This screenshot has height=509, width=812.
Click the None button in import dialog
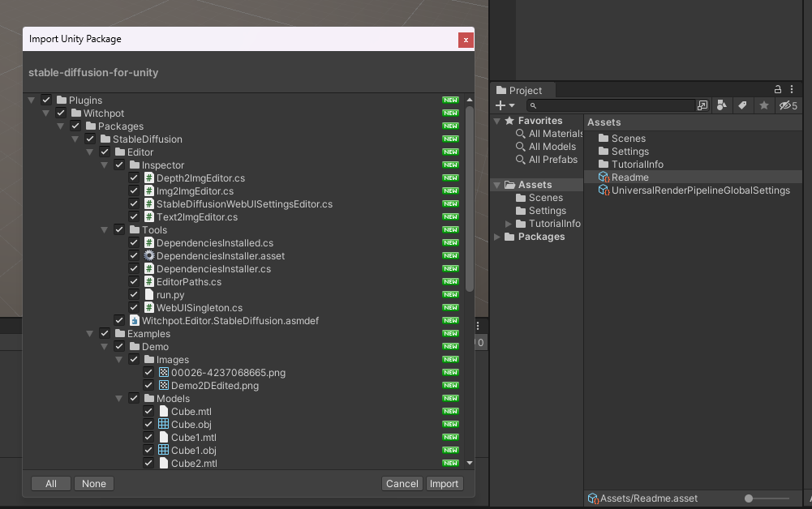point(94,484)
